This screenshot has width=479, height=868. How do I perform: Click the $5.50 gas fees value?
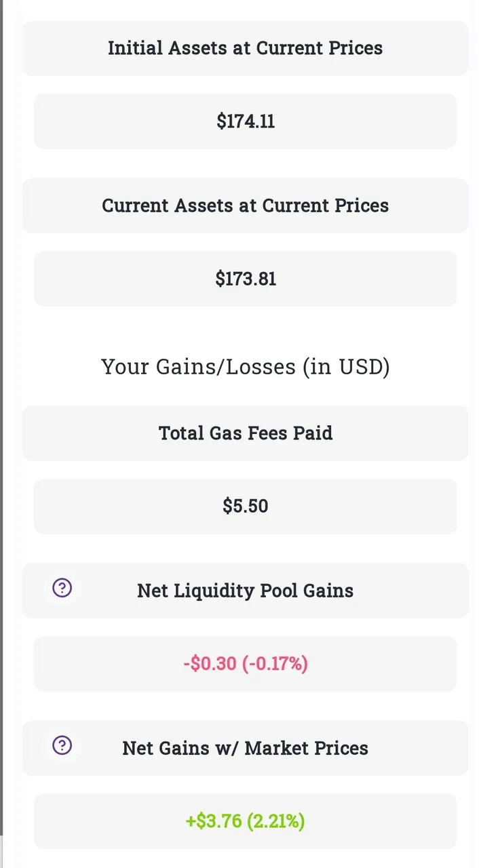245,507
